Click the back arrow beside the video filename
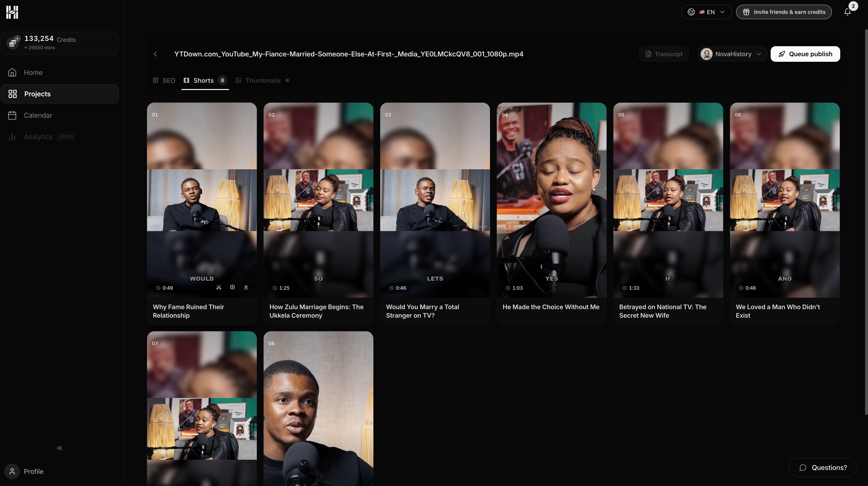The image size is (868, 486). click(x=156, y=54)
